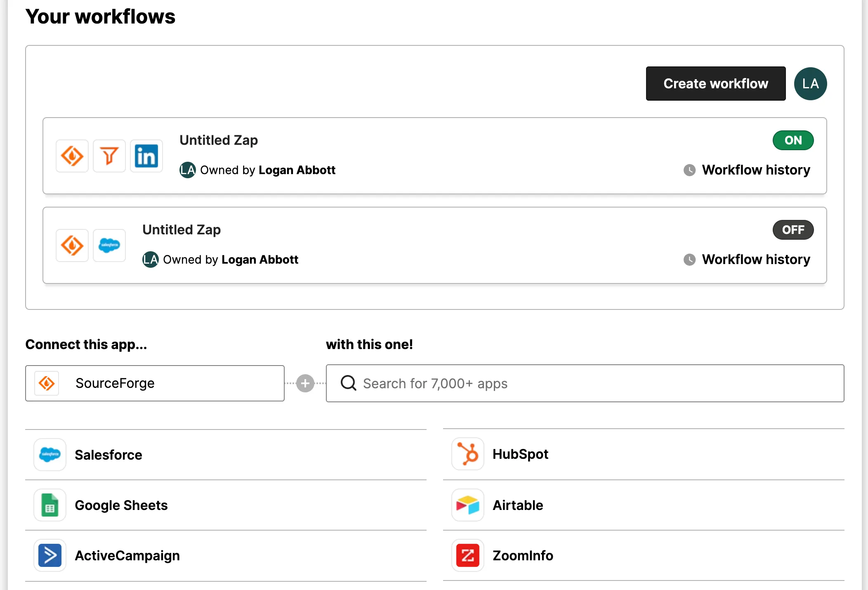Click Salesforce icon in second Untitled Zap
Image resolution: width=868 pixels, height=590 pixels.
[109, 245]
